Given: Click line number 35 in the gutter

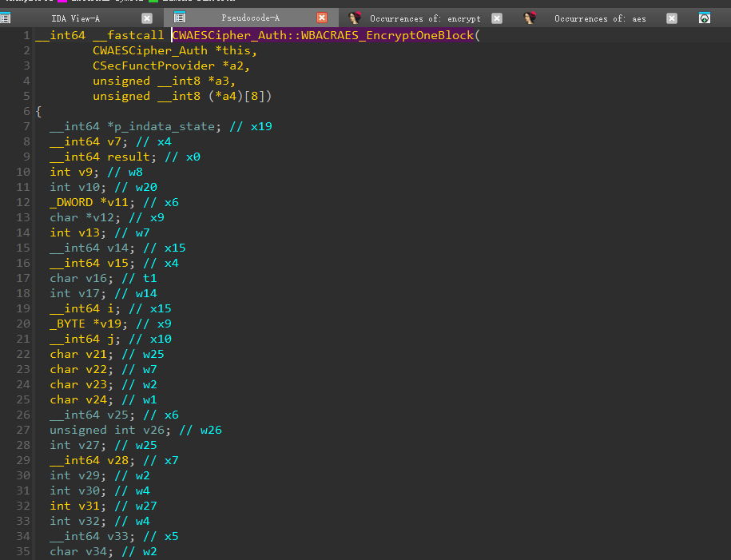Looking at the screenshot, I should click(23, 551).
